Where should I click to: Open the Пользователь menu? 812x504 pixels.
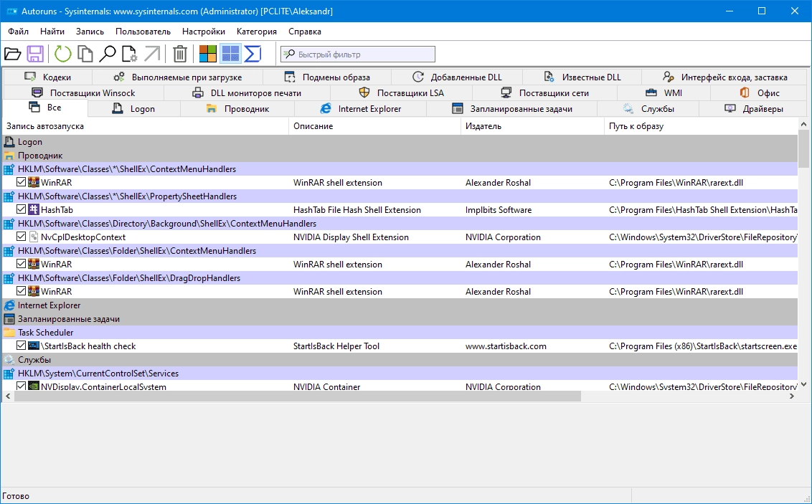143,32
